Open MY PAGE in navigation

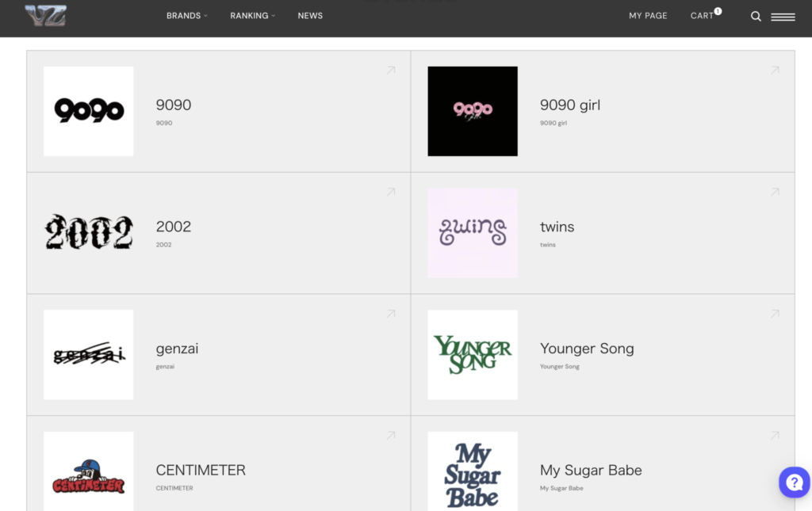pos(648,16)
